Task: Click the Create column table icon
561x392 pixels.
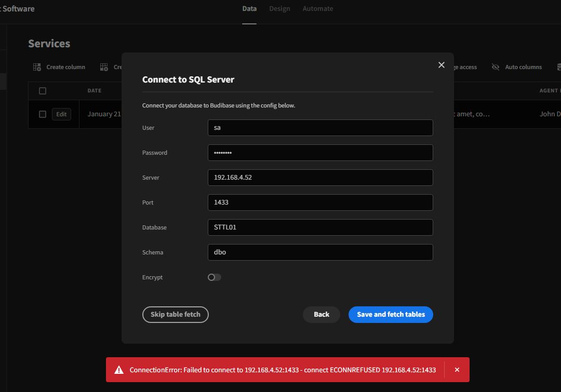Action: pos(37,67)
